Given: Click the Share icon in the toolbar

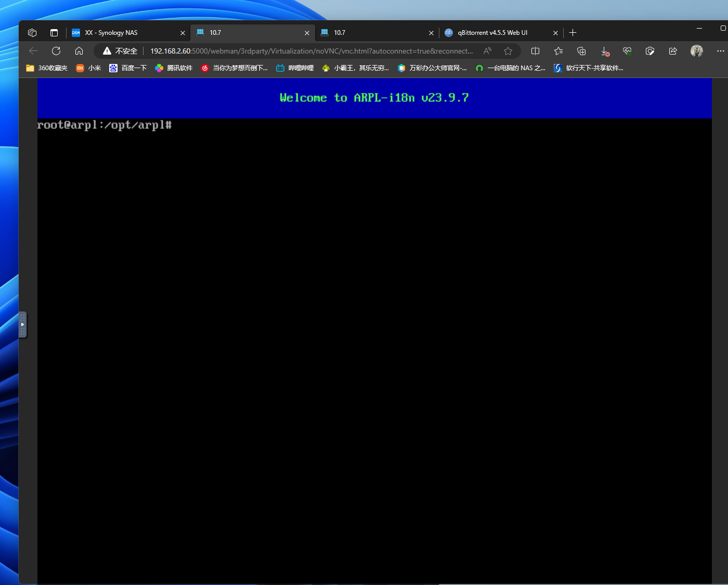Looking at the screenshot, I should [673, 51].
